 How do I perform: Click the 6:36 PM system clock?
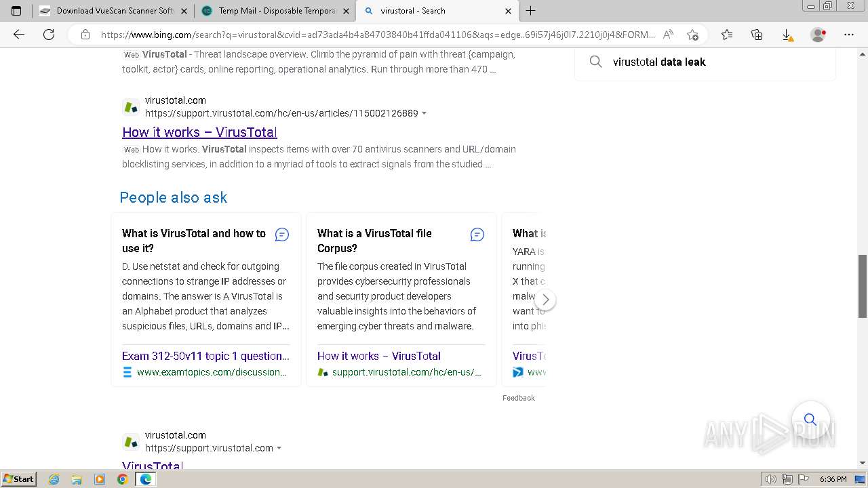click(833, 479)
